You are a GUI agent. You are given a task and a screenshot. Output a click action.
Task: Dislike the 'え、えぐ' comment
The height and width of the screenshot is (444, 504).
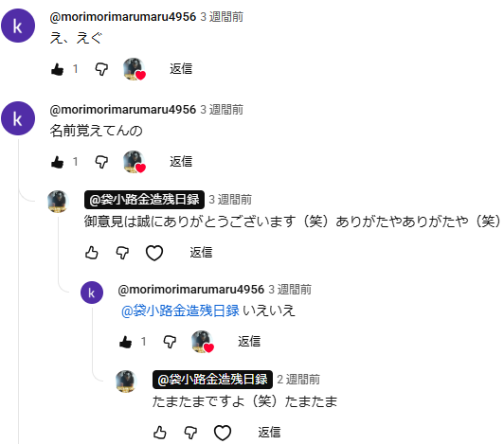click(101, 69)
